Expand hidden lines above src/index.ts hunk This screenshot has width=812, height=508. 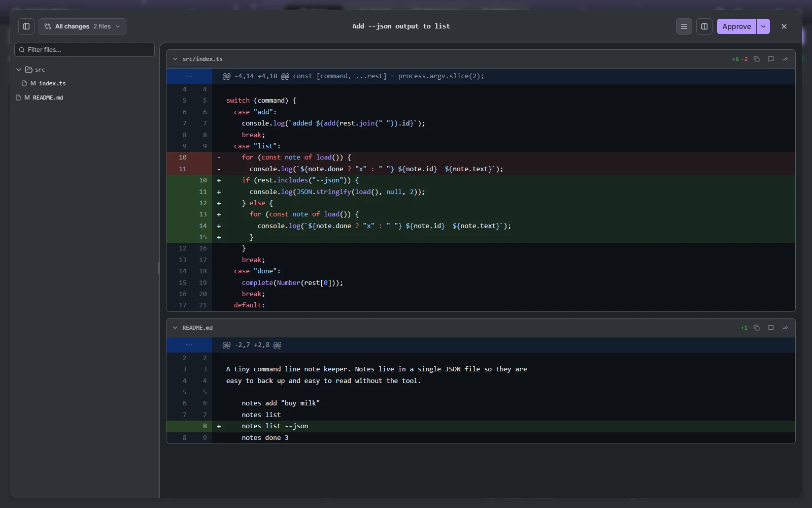click(189, 76)
